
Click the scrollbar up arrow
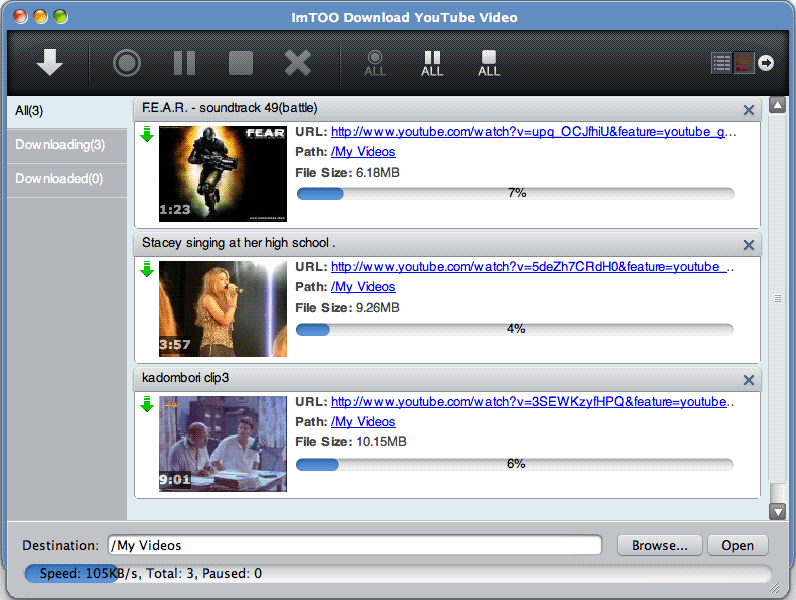777,106
